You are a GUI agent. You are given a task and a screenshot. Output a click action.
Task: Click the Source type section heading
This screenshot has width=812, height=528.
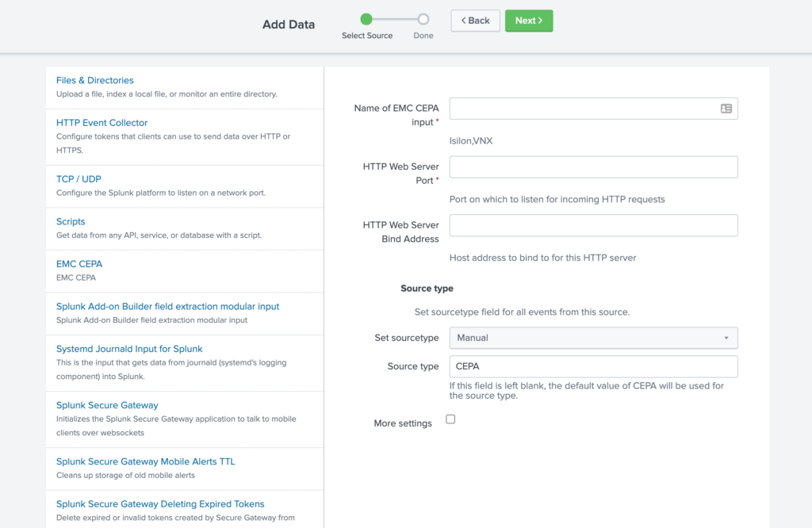[427, 289]
